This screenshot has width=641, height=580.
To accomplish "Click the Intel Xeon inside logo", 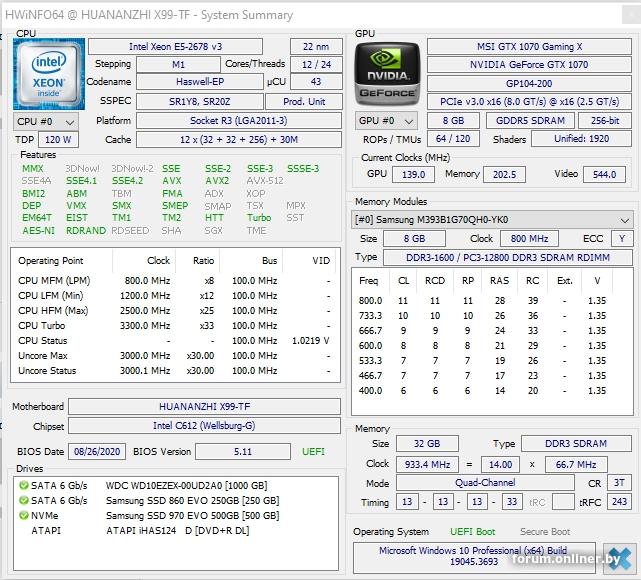I will click(49, 74).
